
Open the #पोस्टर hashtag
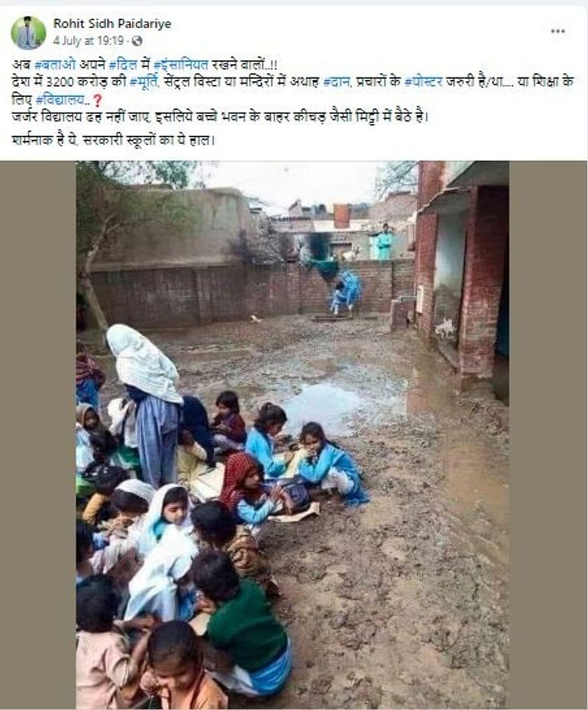click(x=424, y=82)
